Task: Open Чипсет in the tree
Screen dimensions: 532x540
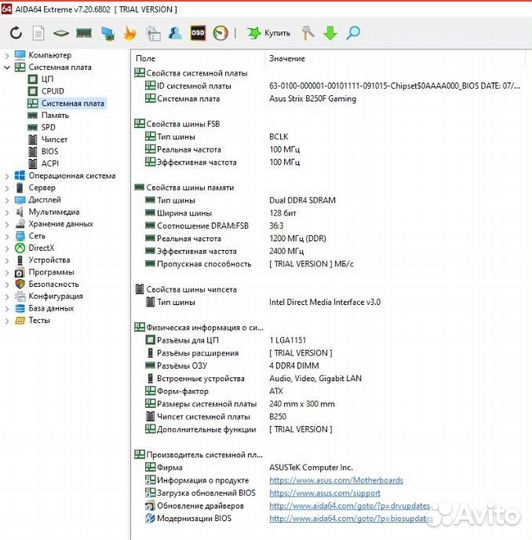Action: (54, 139)
